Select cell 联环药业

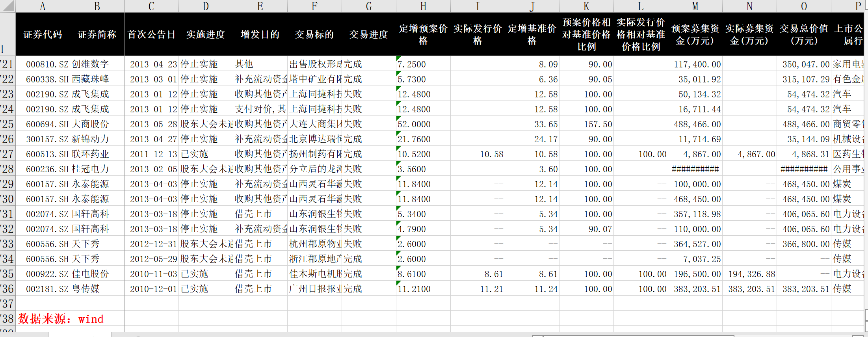(x=97, y=154)
